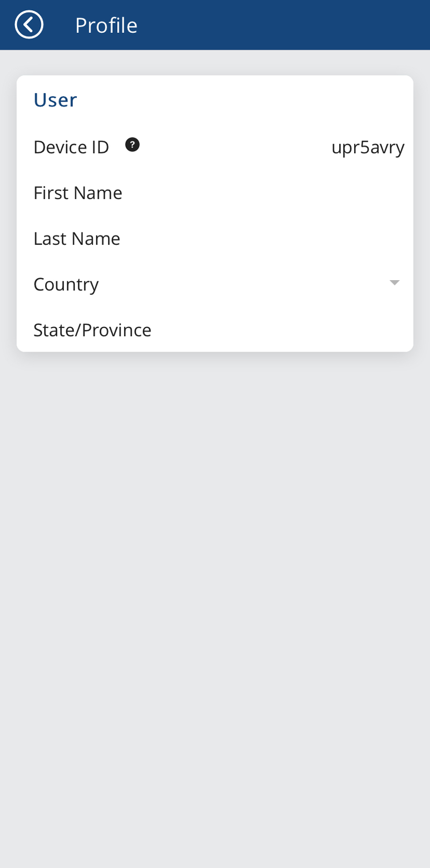The image size is (430, 868).
Task: Tap the blank entry area beside State/Province
Action: (x=279, y=330)
